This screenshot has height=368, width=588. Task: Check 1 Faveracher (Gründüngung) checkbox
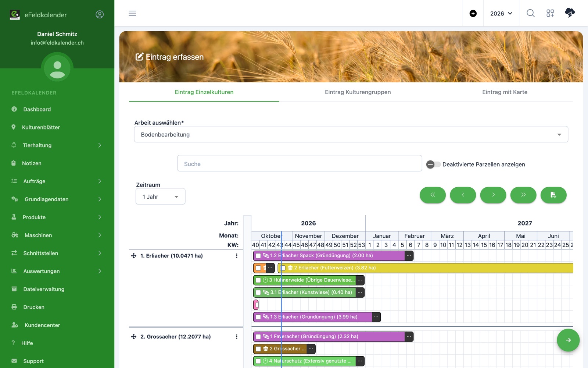pos(258,336)
